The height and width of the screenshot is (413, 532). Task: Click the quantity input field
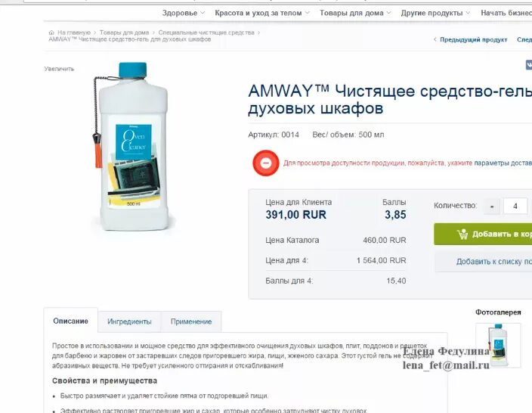[x=515, y=206]
